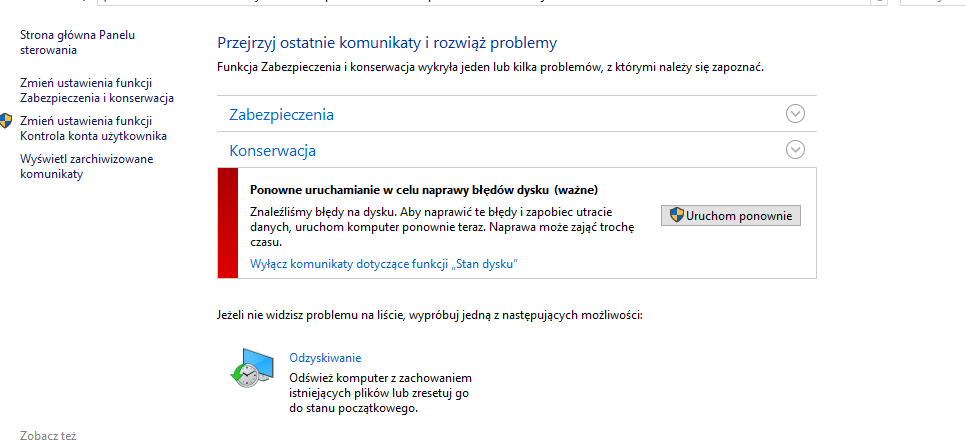Click the shield icon on Uruchom ponownie button

point(676,215)
